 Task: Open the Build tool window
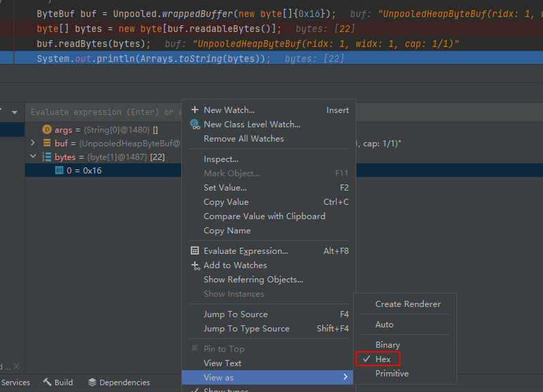click(58, 382)
